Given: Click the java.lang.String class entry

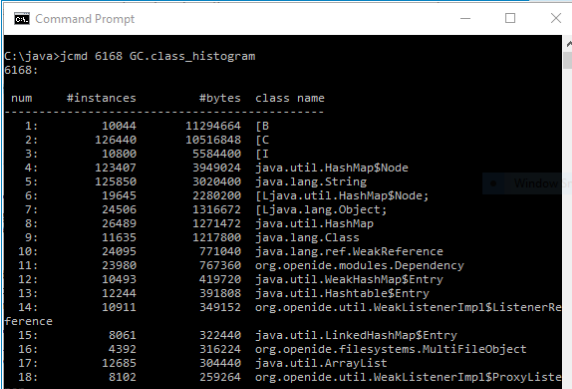Looking at the screenshot, I should coord(311,182).
